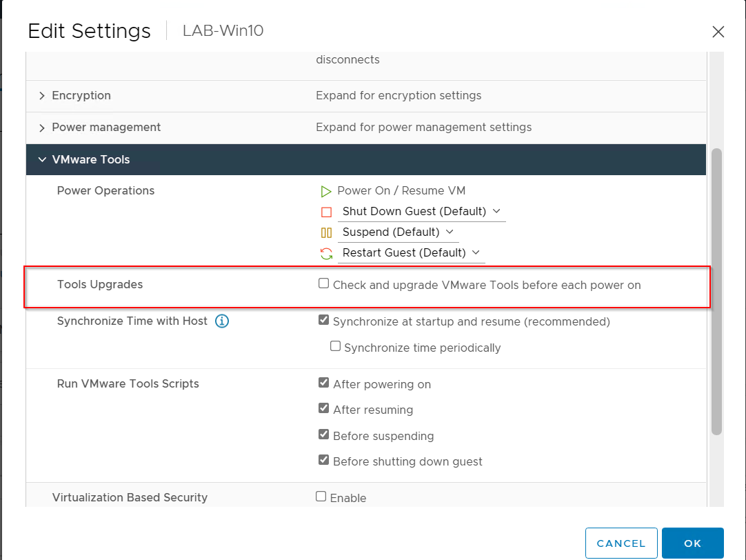Screen dimensions: 746x560
Task: Uncheck Before shutting down guest script option
Action: point(323,459)
